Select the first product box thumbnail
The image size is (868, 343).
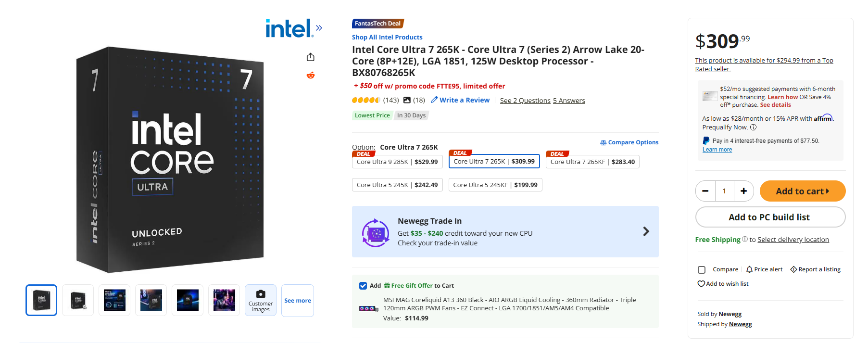(41, 300)
